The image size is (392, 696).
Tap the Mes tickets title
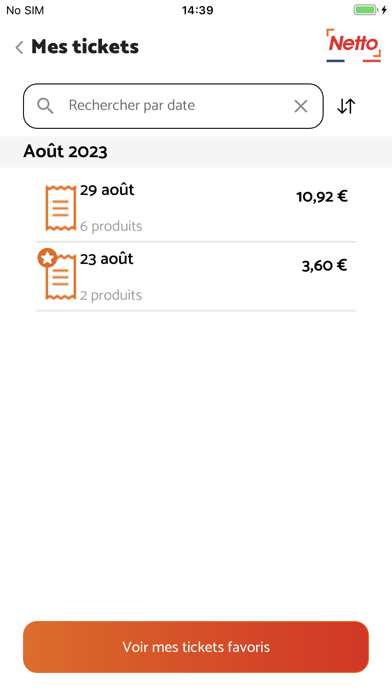[x=85, y=47]
